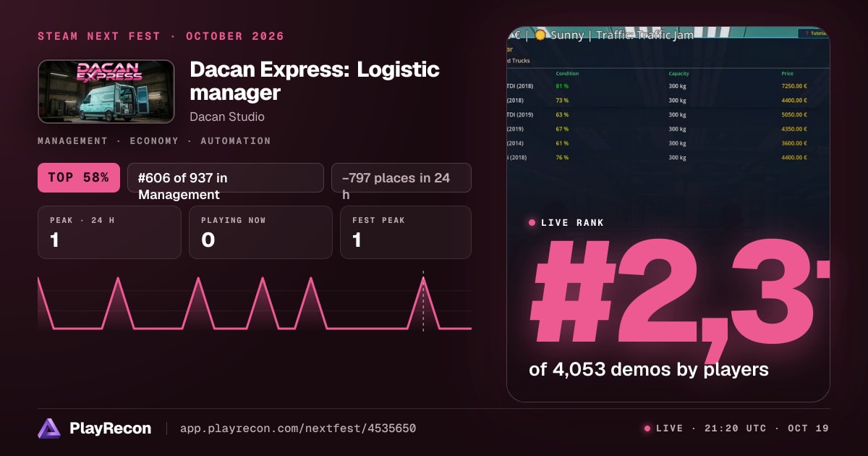Image resolution: width=868 pixels, height=456 pixels.
Task: Click the dashed marker on the player chart
Action: 423,301
